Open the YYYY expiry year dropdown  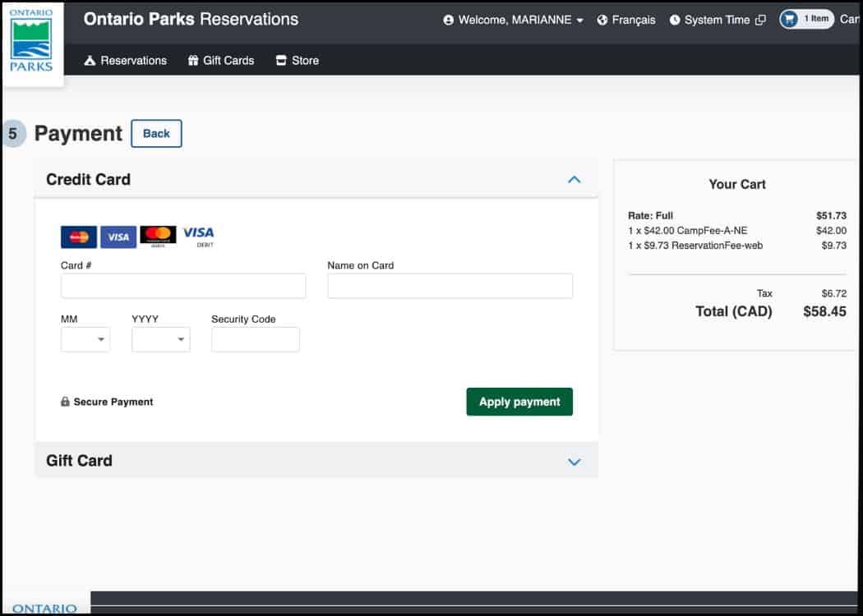pos(161,339)
